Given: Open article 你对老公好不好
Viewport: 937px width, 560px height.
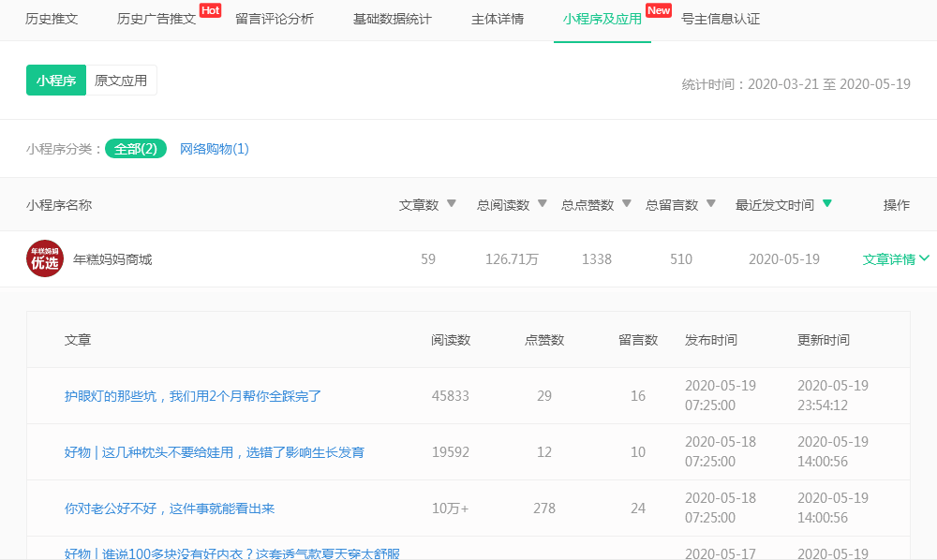Looking at the screenshot, I should (170, 508).
